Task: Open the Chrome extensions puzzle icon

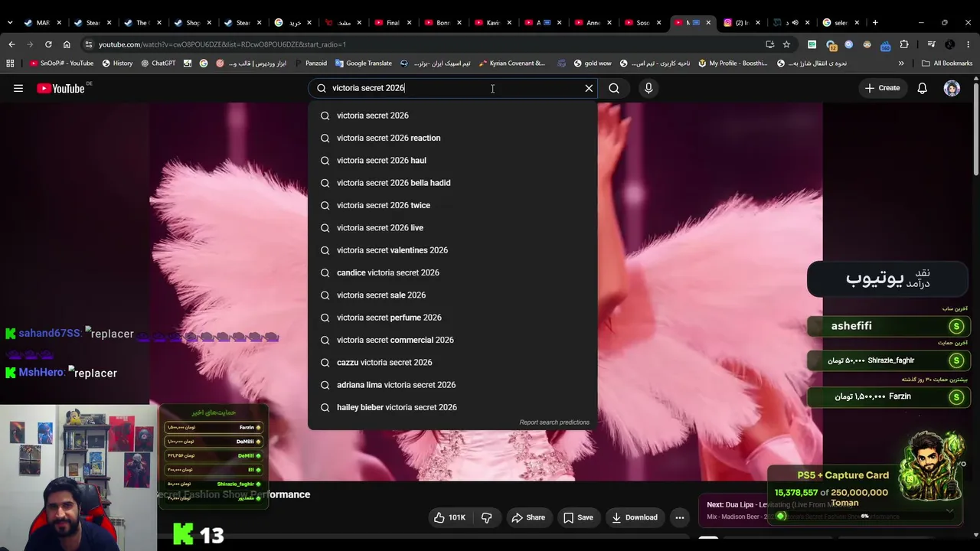Action: (904, 44)
